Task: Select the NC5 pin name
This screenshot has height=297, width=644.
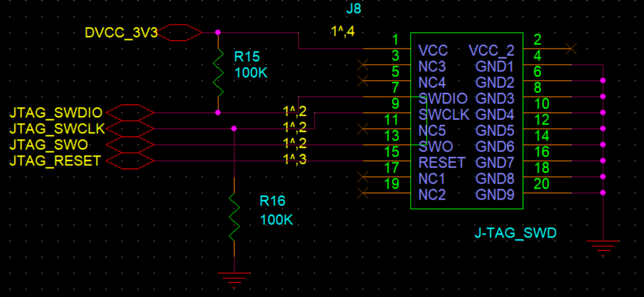Action: (433, 131)
